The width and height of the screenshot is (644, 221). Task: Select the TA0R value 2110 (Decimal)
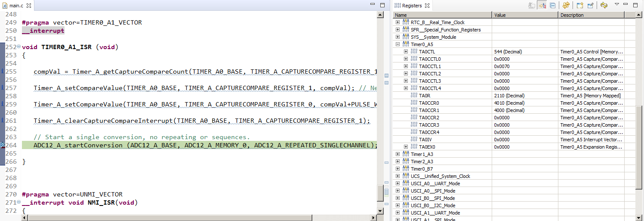(509, 96)
